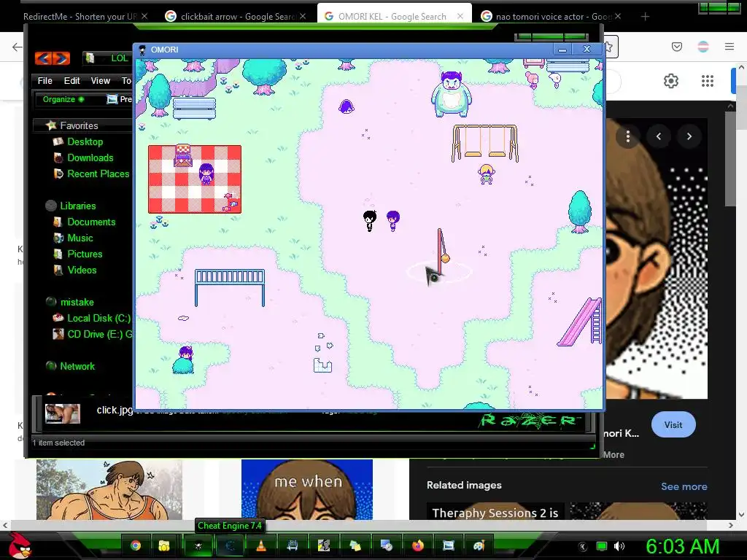Open Desktop in Explorer sidebar

(85, 142)
